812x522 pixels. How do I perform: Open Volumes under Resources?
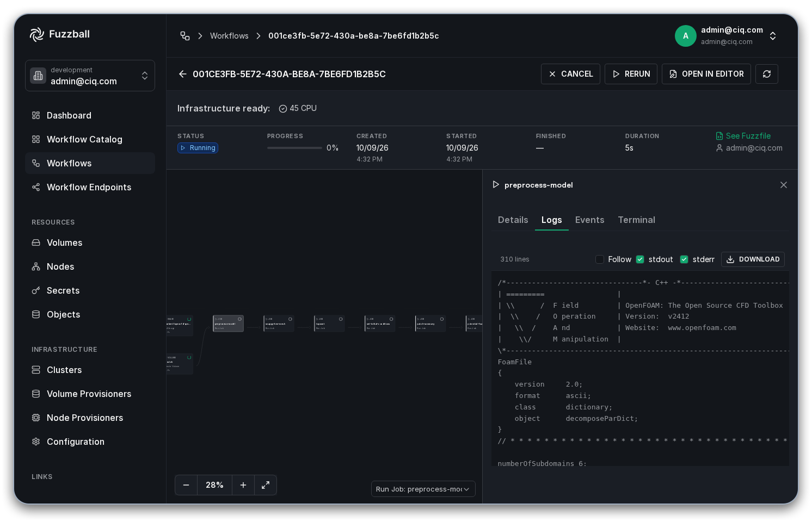pyautogui.click(x=90, y=243)
